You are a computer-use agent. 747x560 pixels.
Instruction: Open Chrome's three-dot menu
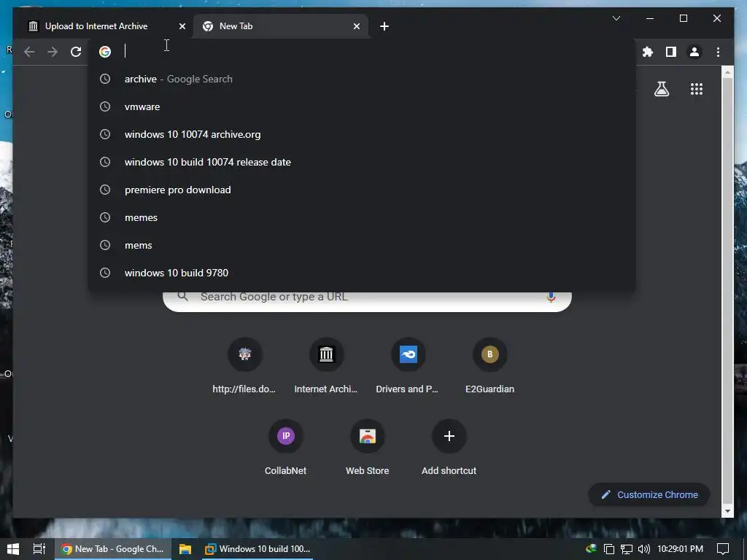click(x=718, y=52)
